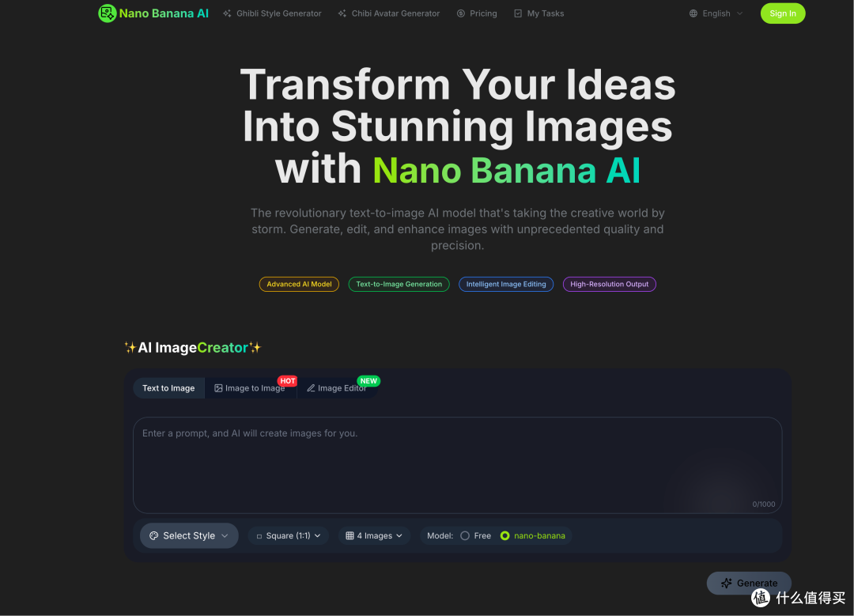Click the My Tasks checklist icon

(518, 13)
